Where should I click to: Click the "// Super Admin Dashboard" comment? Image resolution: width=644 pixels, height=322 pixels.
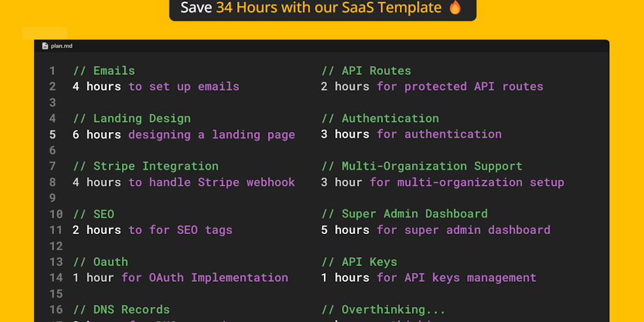(404, 214)
